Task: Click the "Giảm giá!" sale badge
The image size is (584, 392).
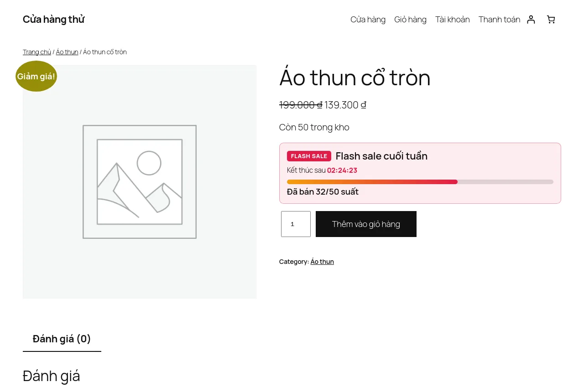Action: pos(36,76)
